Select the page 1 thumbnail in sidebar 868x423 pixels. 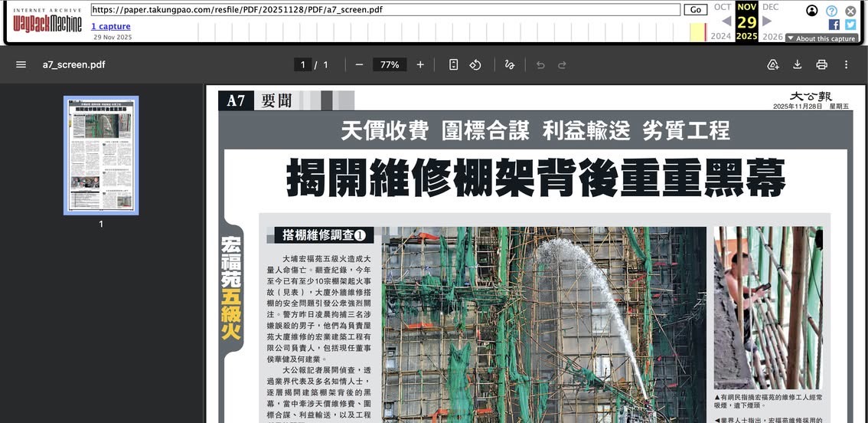(x=101, y=155)
